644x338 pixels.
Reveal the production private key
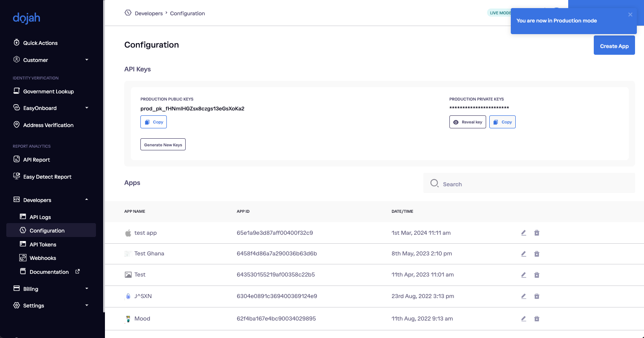pyautogui.click(x=468, y=122)
